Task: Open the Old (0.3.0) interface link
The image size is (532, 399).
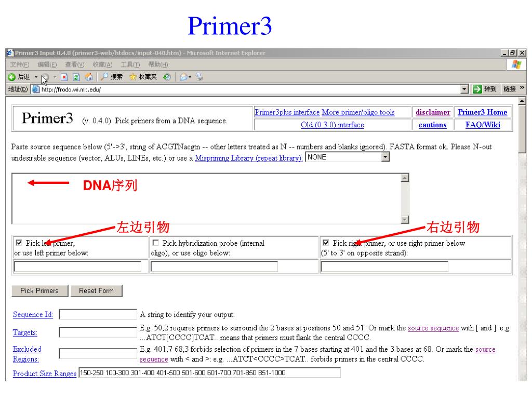Action: [332, 125]
